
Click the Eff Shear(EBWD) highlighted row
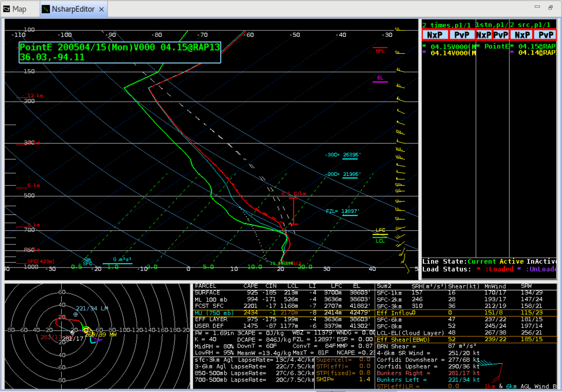click(466, 339)
